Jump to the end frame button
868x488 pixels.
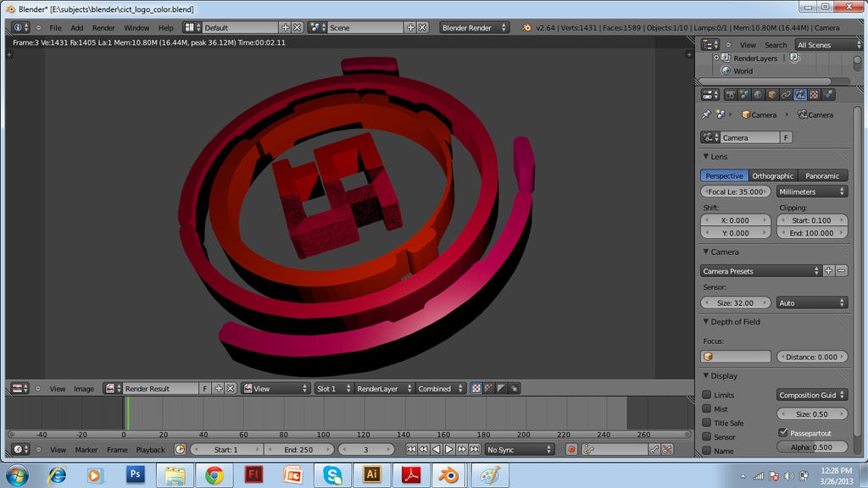pos(475,449)
